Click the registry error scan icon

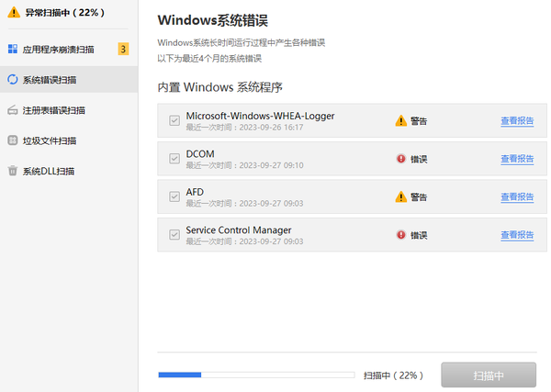[12, 110]
